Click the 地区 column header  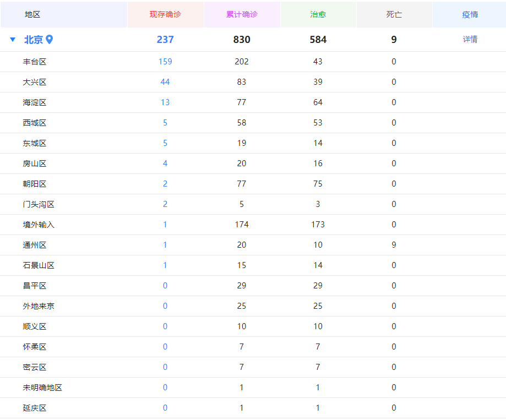click(32, 14)
